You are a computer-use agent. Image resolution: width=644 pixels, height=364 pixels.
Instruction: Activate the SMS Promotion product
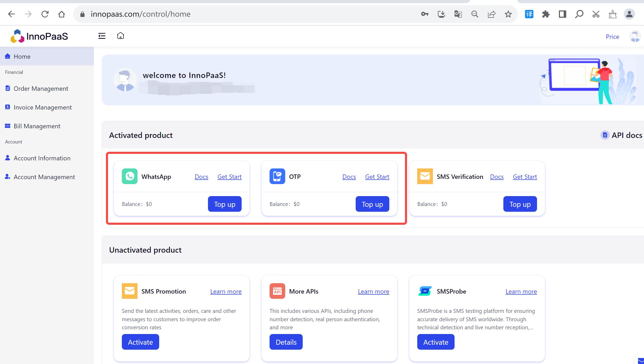(140, 342)
